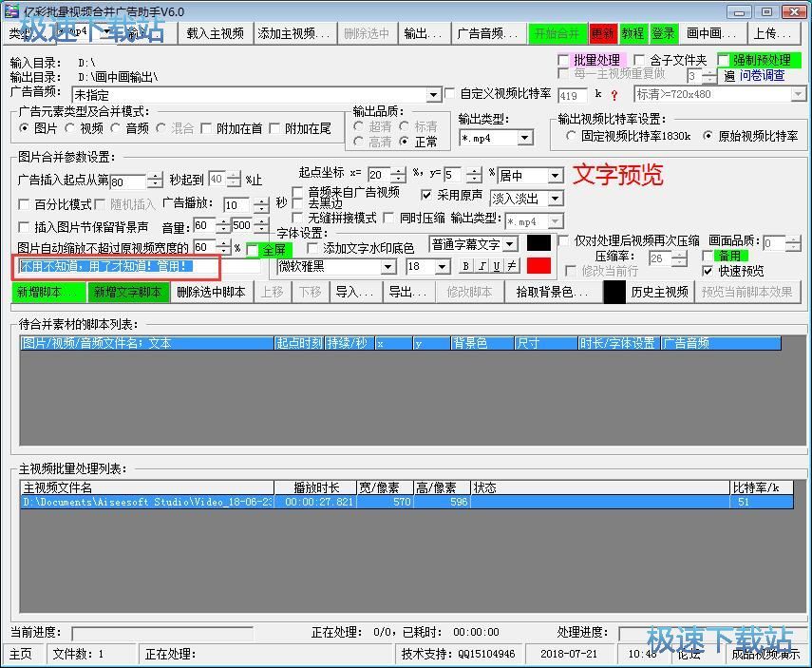Expand the 输出类型 *.mp4 dropdown
Image resolution: width=812 pixels, height=668 pixels.
524,139
